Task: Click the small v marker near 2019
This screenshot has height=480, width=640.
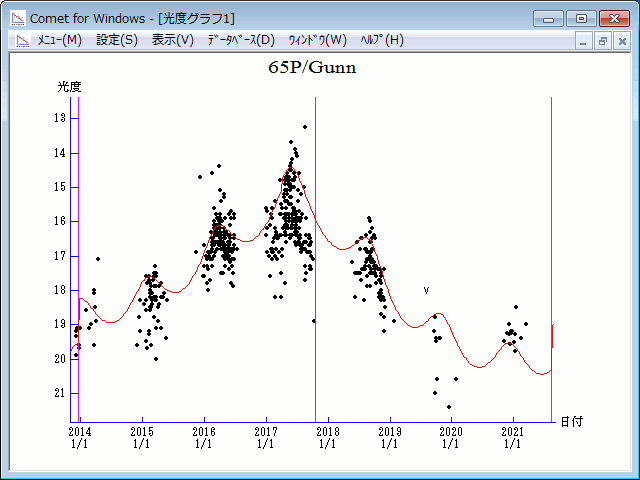Action: pyautogui.click(x=427, y=290)
